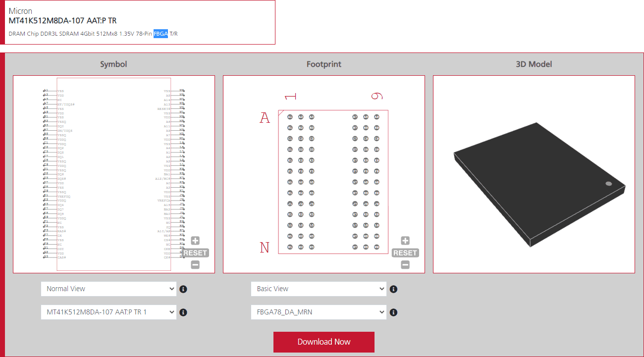644x357 pixels.
Task: Open the FBGA78_DA_MRN footprint dropdown
Action: [319, 312]
